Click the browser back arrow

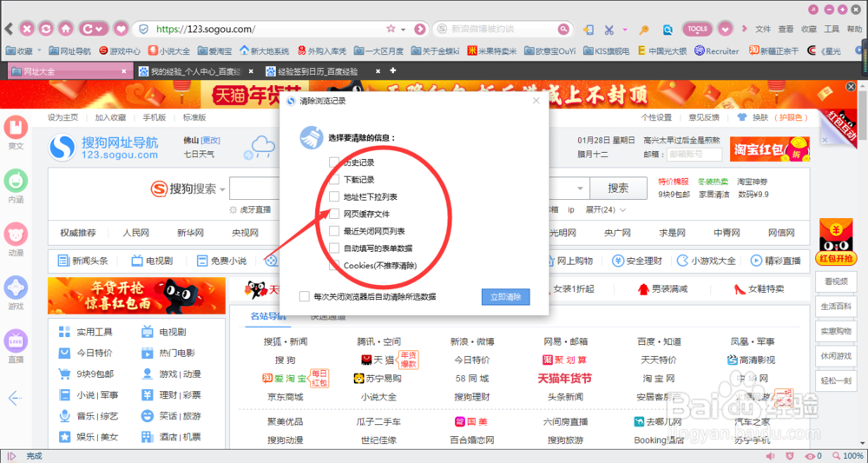[9, 29]
